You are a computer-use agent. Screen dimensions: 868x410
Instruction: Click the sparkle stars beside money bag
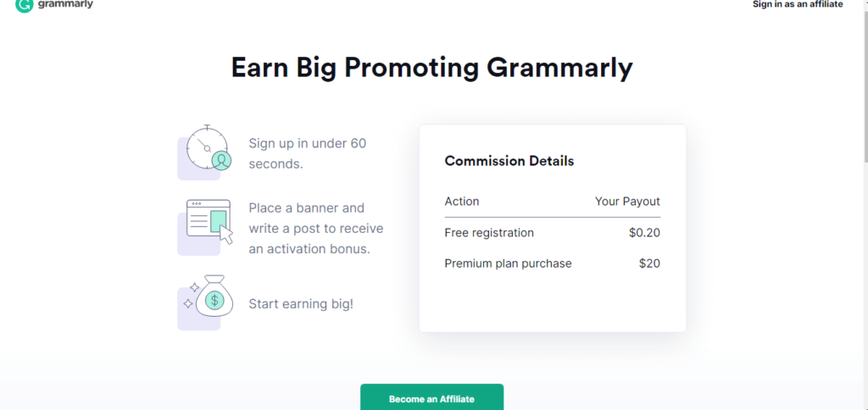[191, 296]
